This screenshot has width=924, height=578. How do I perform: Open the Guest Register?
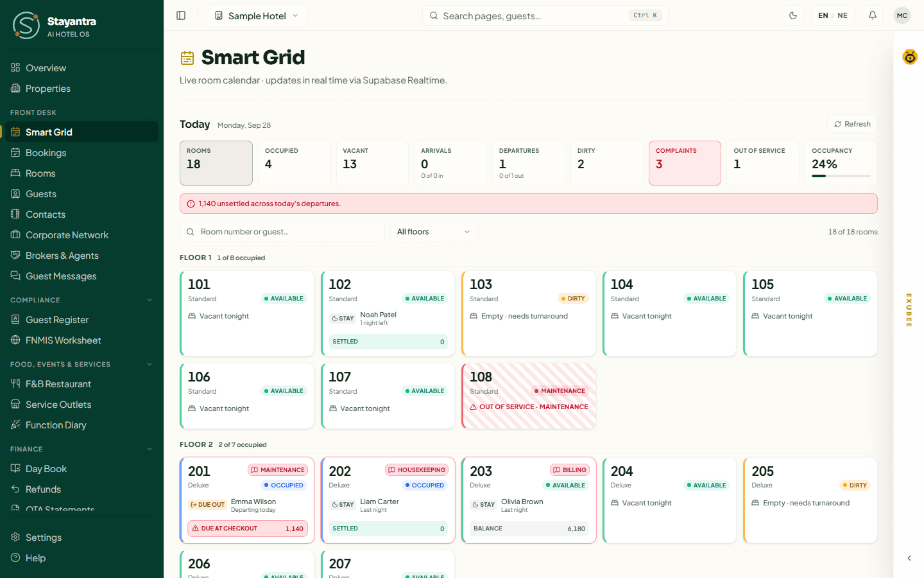(x=81, y=320)
